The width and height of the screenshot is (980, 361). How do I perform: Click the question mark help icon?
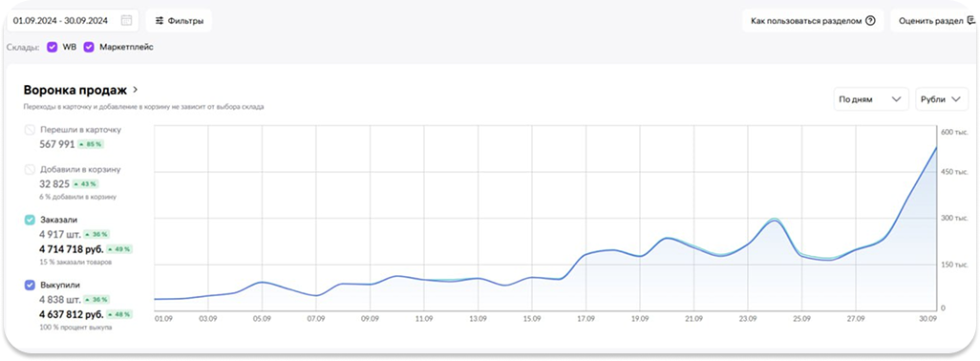tap(870, 21)
